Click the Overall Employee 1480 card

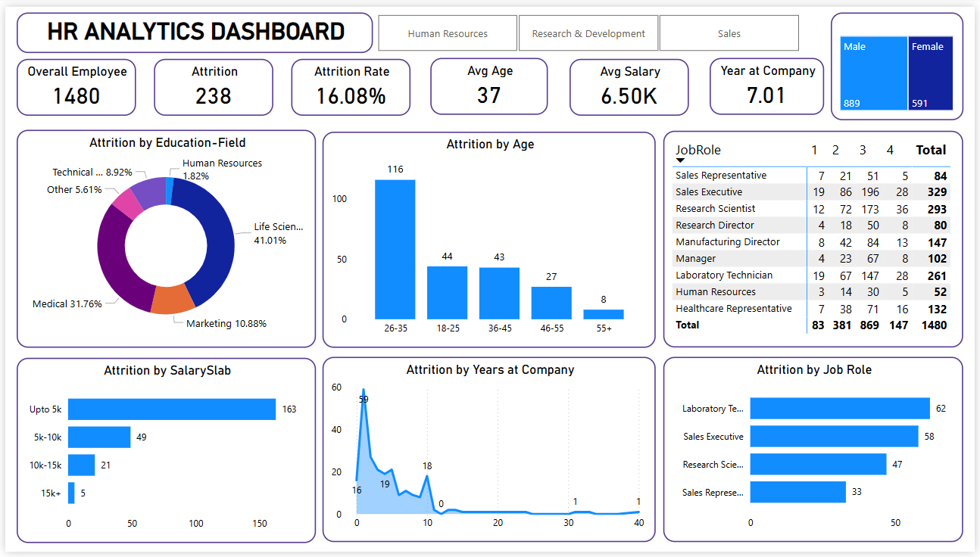click(x=76, y=87)
